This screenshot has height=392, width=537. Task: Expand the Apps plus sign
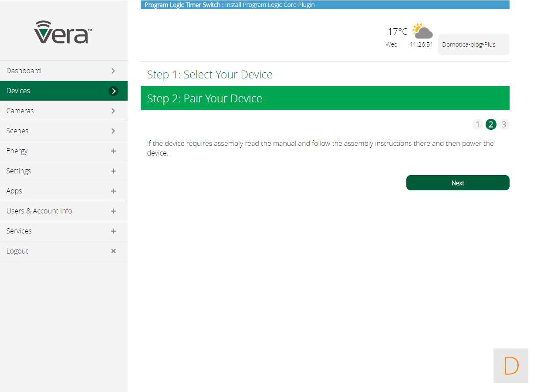[113, 191]
